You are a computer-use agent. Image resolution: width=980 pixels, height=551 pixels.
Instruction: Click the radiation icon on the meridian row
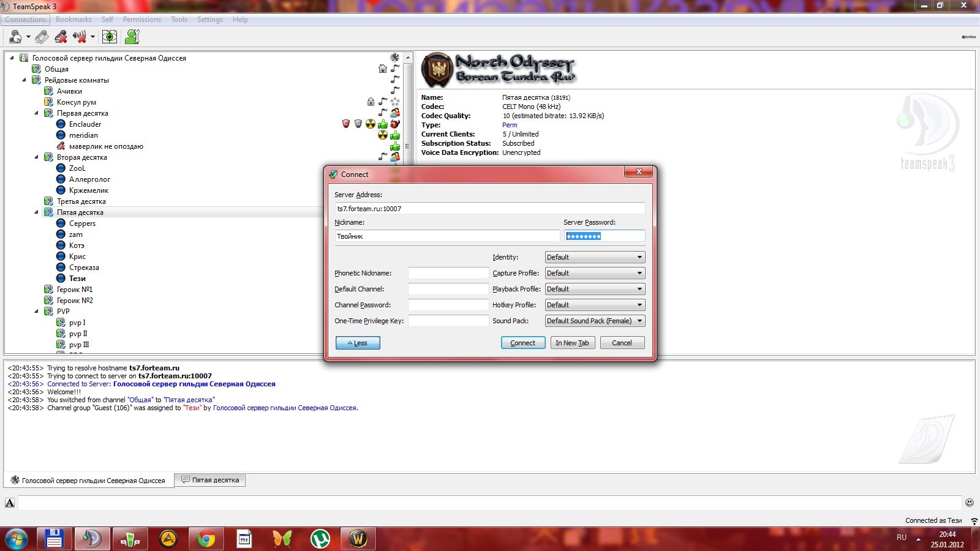coord(383,135)
